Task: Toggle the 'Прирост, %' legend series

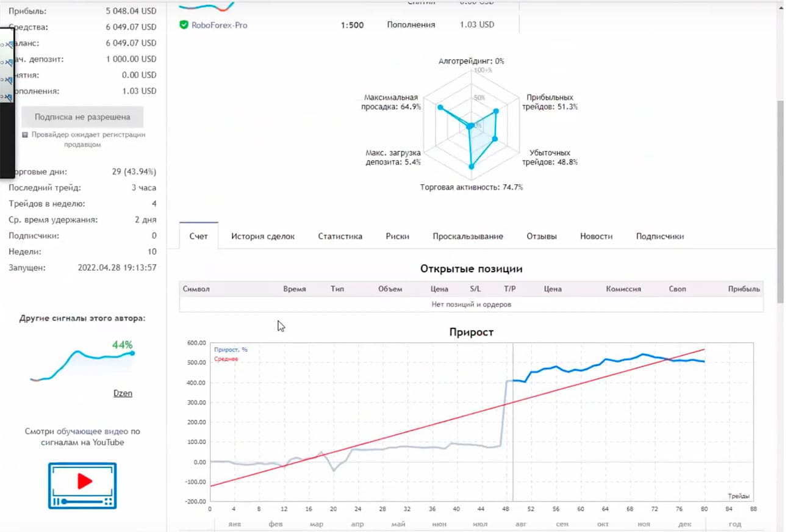Action: click(230, 350)
